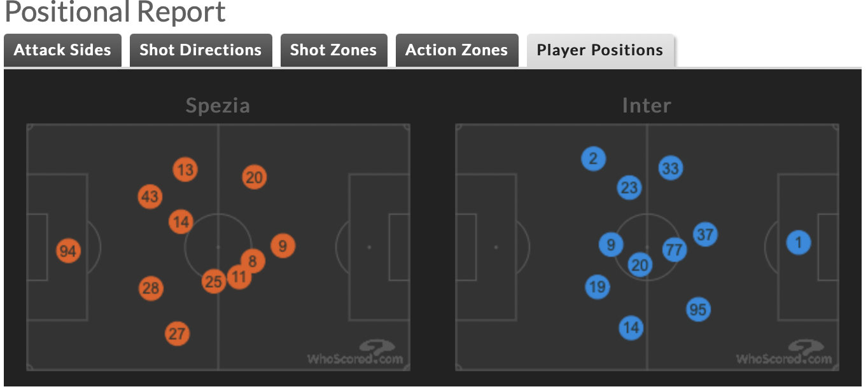
Task: Open the Action Zones tab
Action: (456, 50)
